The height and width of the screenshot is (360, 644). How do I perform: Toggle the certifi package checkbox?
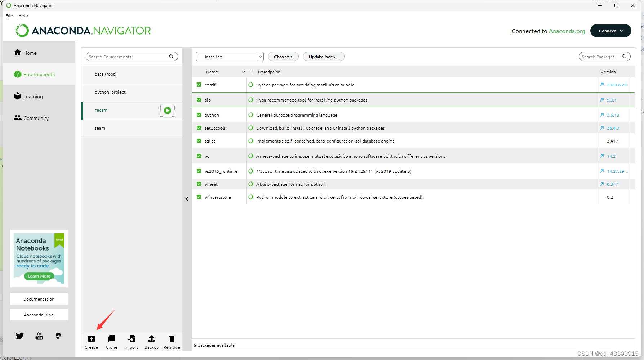199,85
